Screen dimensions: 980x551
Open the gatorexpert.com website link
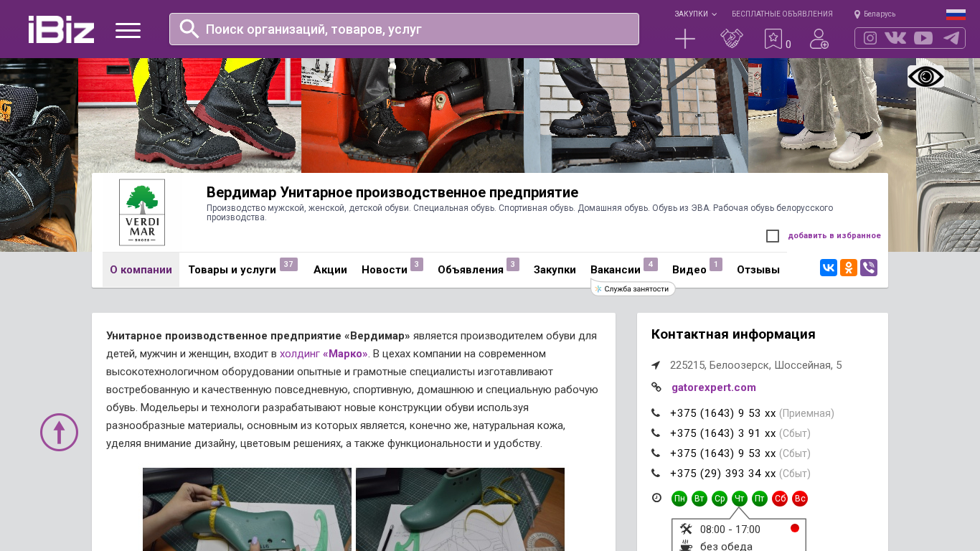coord(713,387)
